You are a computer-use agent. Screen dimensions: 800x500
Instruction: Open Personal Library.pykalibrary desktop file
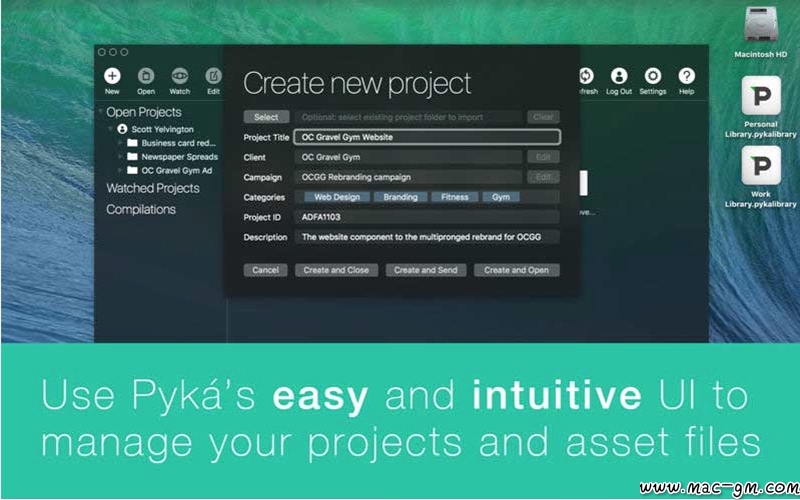(x=761, y=95)
